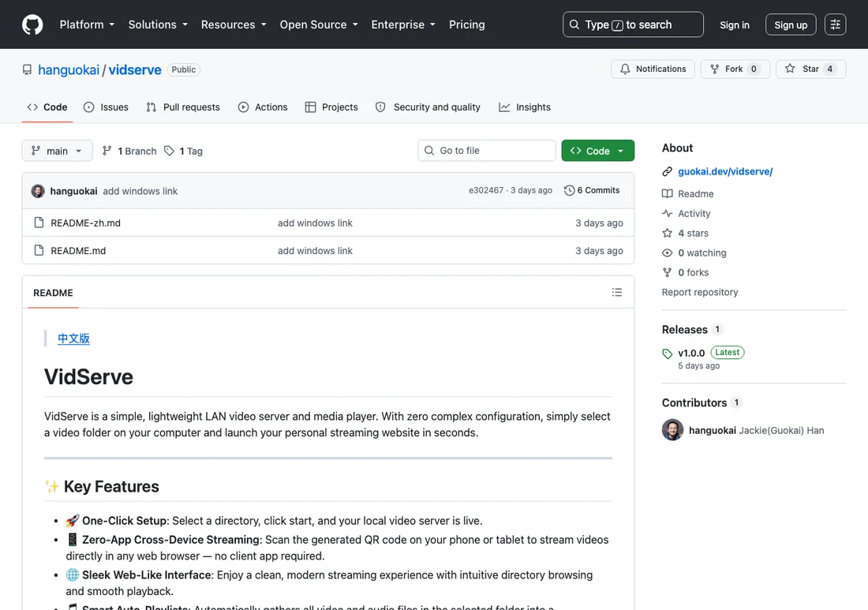View the 1 Branch link

click(129, 151)
